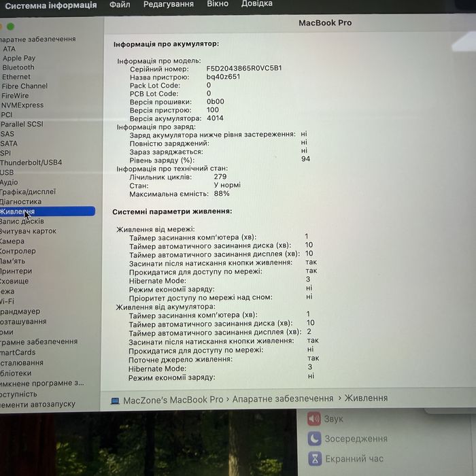The image size is (476, 476).
Task: Select Елементи автозапуску in the sidebar
Action: (37, 405)
